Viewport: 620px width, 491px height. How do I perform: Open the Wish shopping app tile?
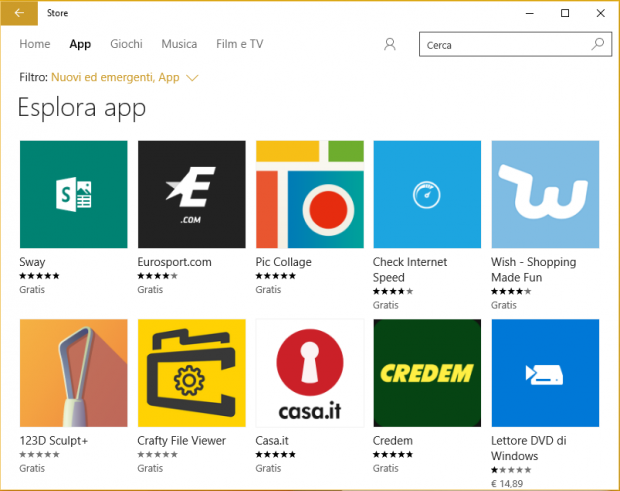[545, 194]
